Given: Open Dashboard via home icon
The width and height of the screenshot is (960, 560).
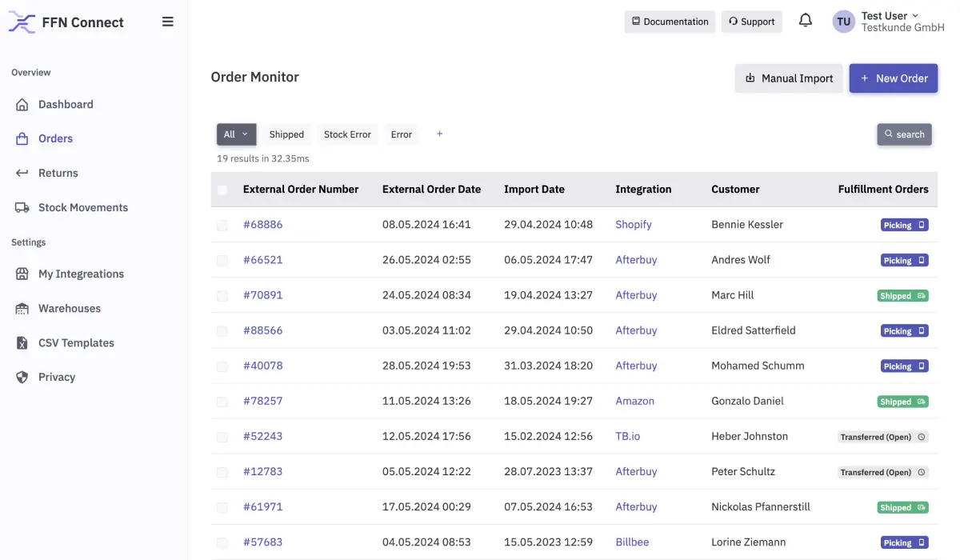Looking at the screenshot, I should pos(22,105).
